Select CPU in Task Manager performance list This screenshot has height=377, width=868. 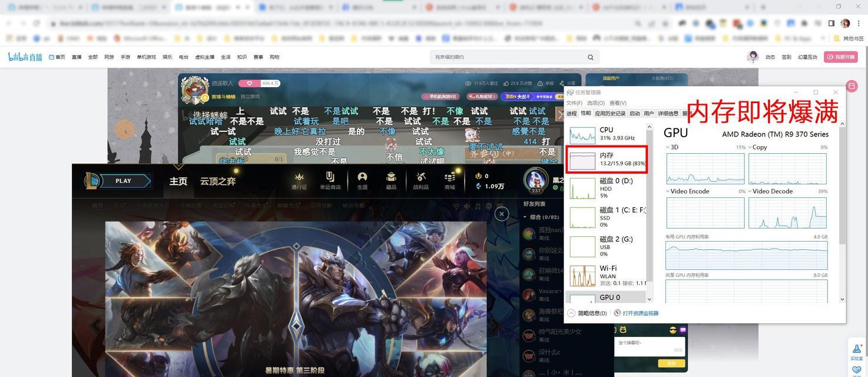pyautogui.click(x=606, y=134)
